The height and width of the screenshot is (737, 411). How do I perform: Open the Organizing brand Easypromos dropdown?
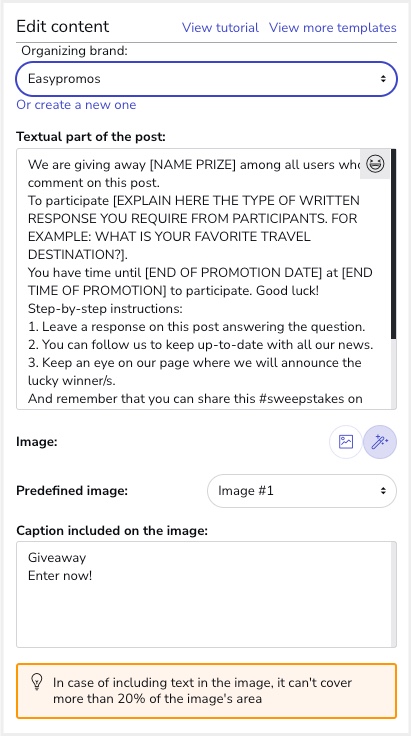(x=206, y=78)
